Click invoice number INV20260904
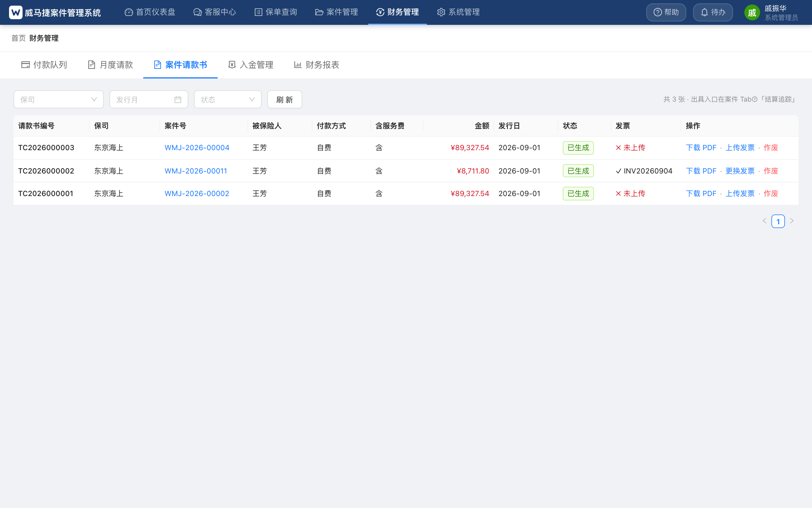This screenshot has width=812, height=508. (648, 171)
